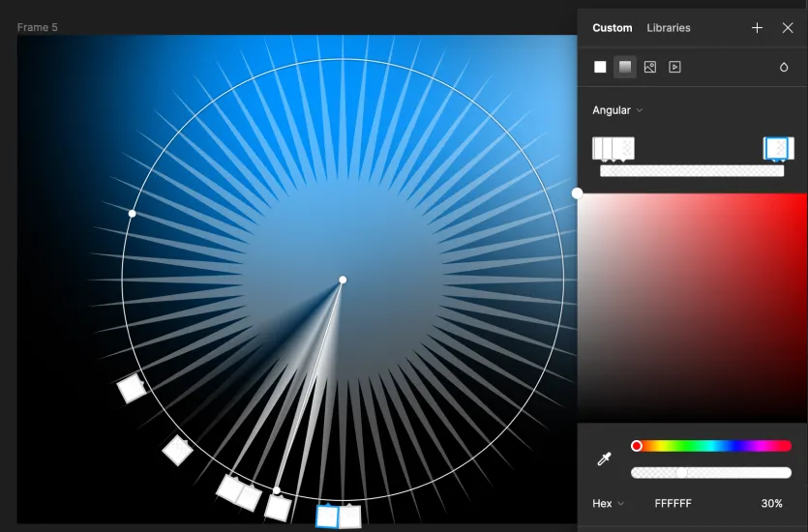Select the gradient fill type icon

pos(625,67)
